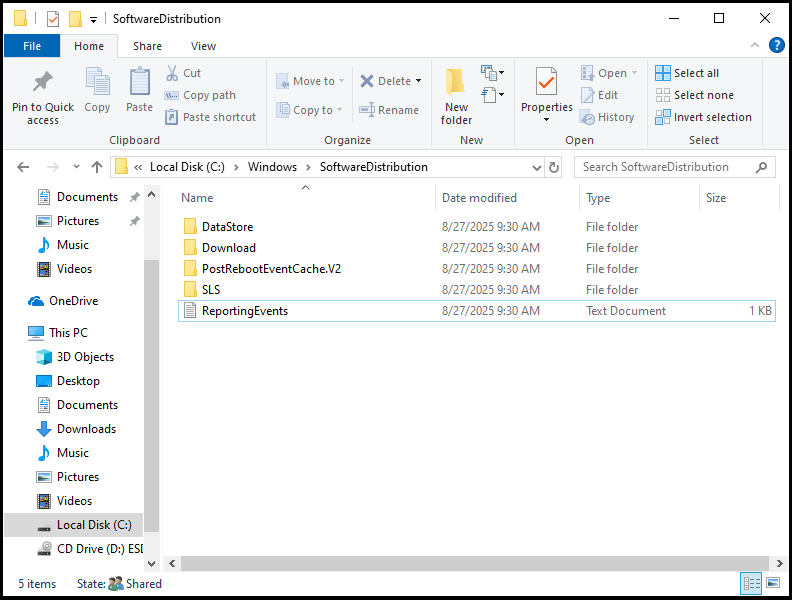The image size is (792, 600).
Task: Sort by Name column header
Action: coord(197,198)
